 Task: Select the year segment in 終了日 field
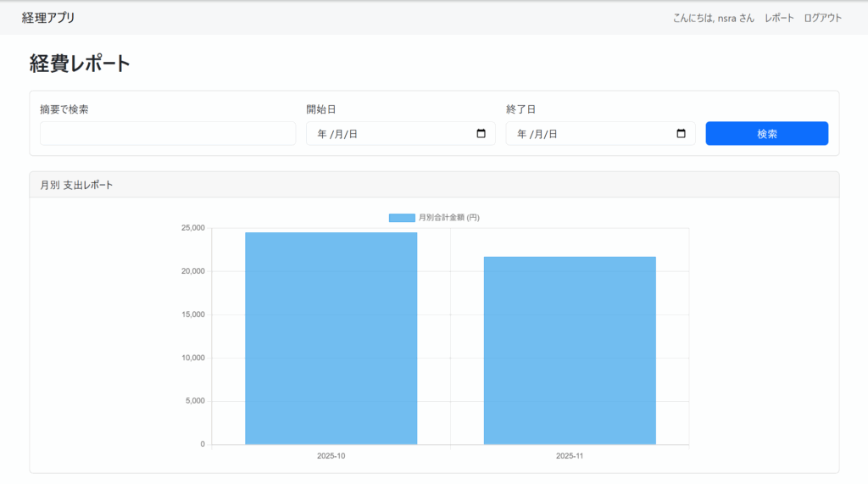[521, 134]
